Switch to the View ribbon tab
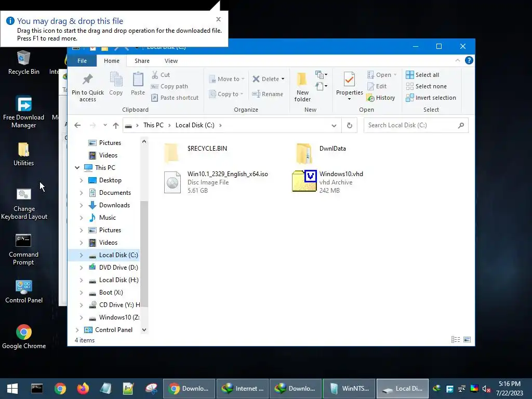 [x=171, y=61]
